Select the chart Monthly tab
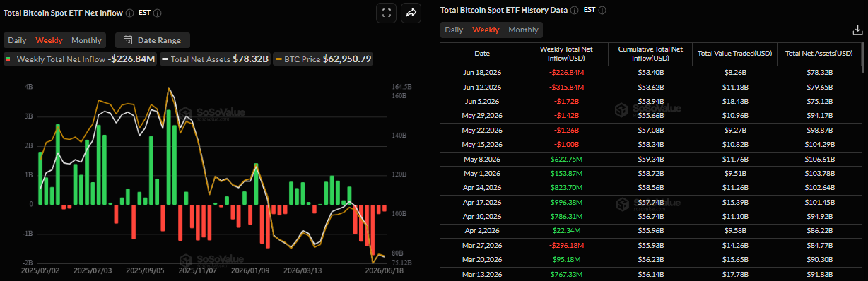The image size is (868, 281). coord(87,40)
